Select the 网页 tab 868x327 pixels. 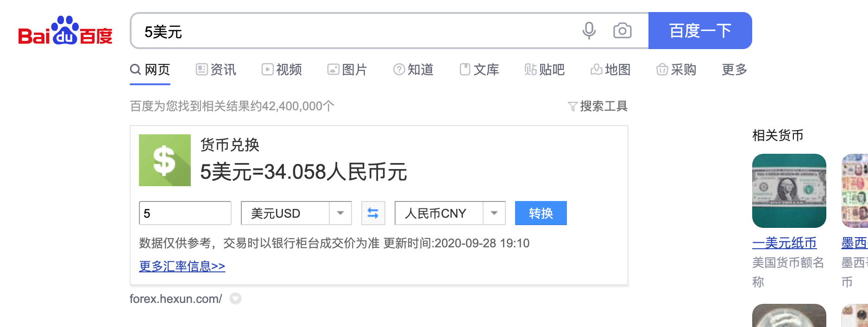coord(150,69)
